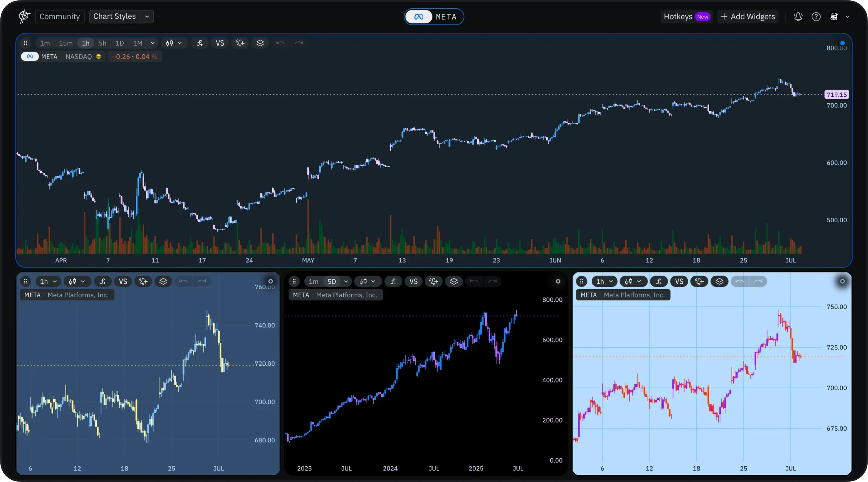The height and width of the screenshot is (482, 868).
Task: Open the Community page
Action: [59, 16]
